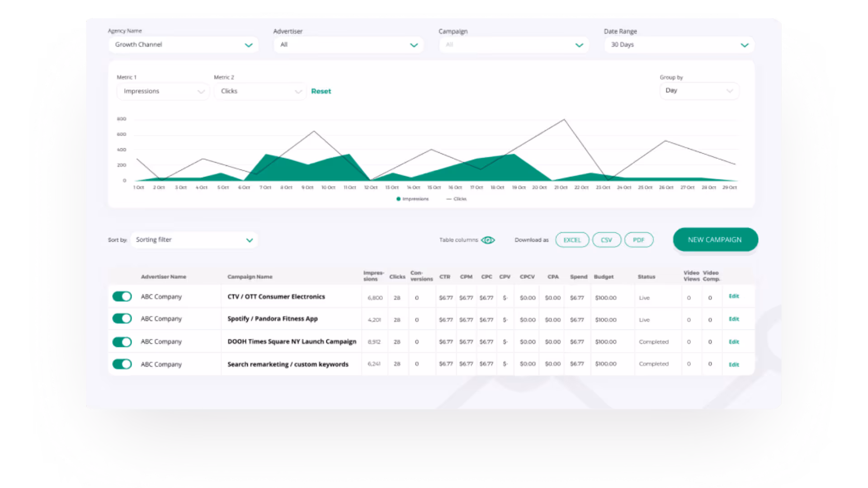Disable CTV / OTT Consumer Electronics campaign toggle
This screenshot has width=868, height=488.
122,296
